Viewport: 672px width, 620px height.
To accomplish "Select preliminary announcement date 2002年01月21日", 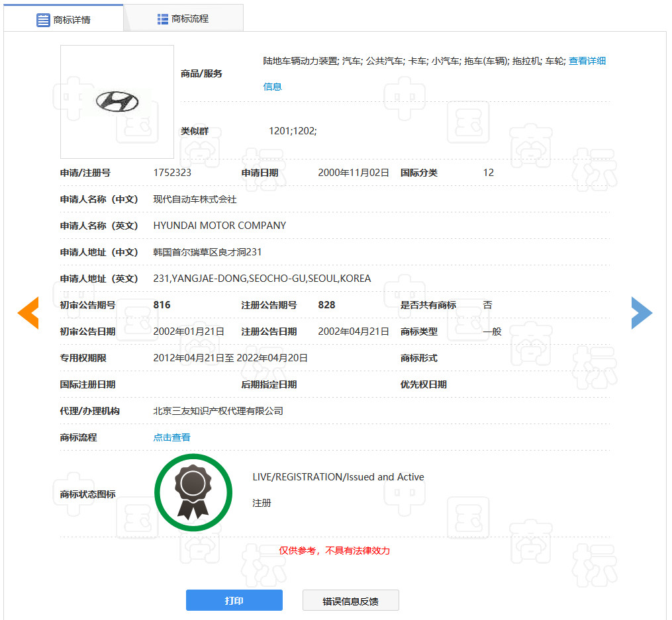I will click(x=189, y=332).
